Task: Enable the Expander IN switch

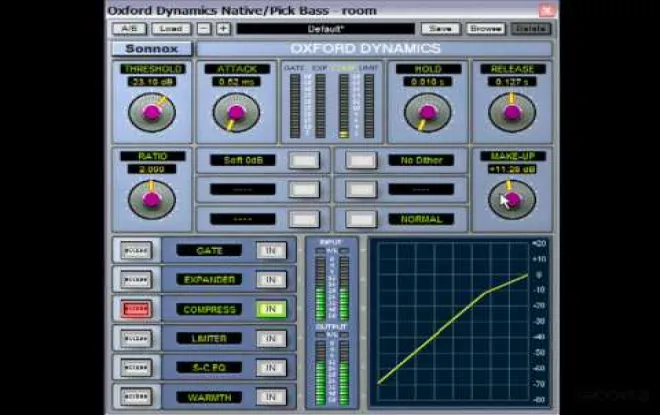Action: 271,280
